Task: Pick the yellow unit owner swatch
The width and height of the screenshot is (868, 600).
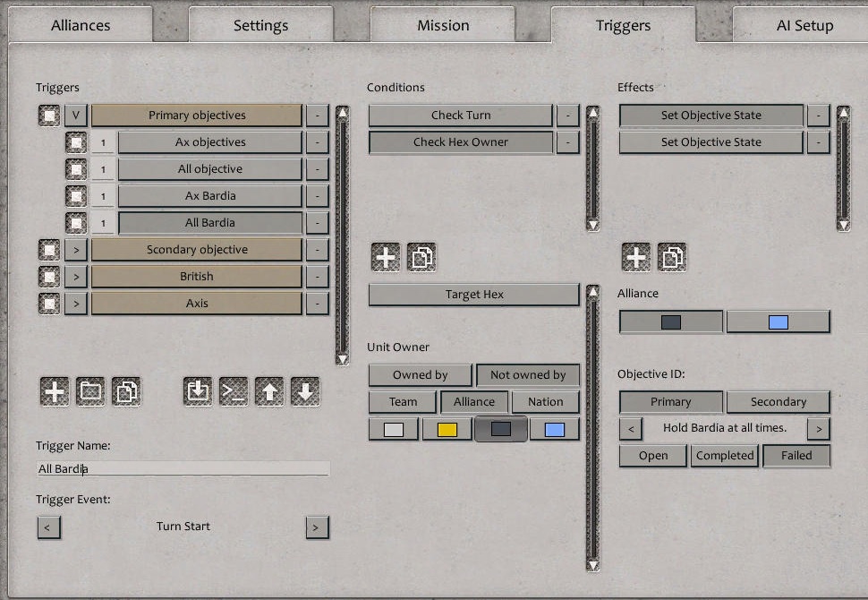Action: coord(447,429)
